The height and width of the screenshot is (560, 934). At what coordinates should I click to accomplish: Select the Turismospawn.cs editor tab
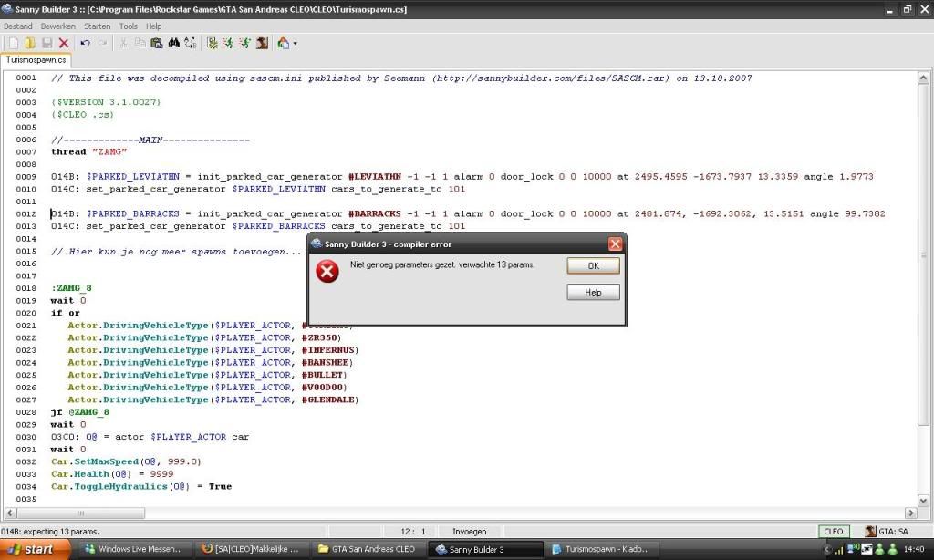click(x=36, y=60)
